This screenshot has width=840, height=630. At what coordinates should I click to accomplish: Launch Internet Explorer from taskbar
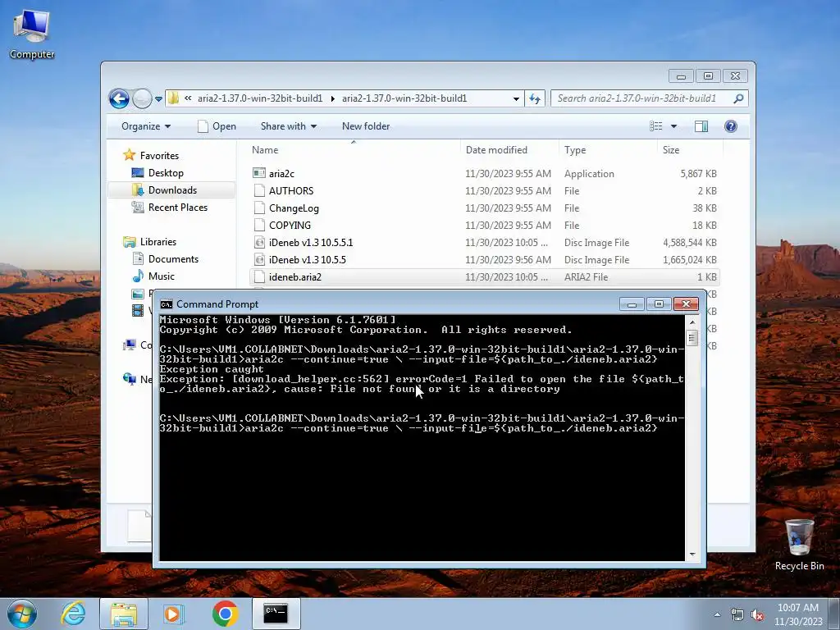(73, 614)
